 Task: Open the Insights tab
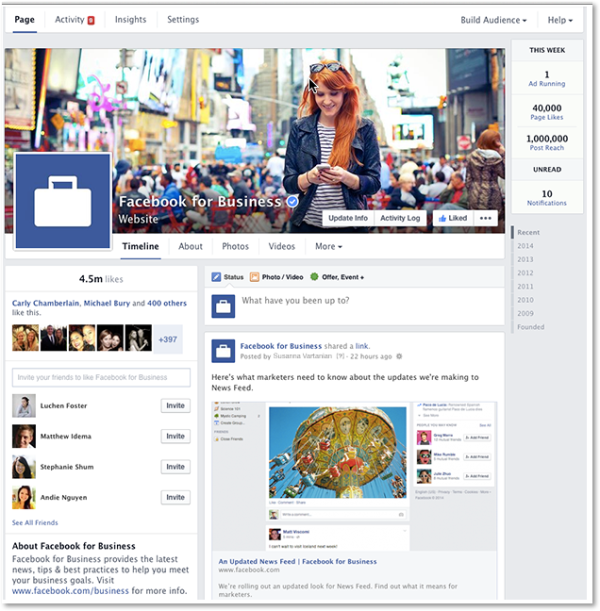(x=131, y=19)
